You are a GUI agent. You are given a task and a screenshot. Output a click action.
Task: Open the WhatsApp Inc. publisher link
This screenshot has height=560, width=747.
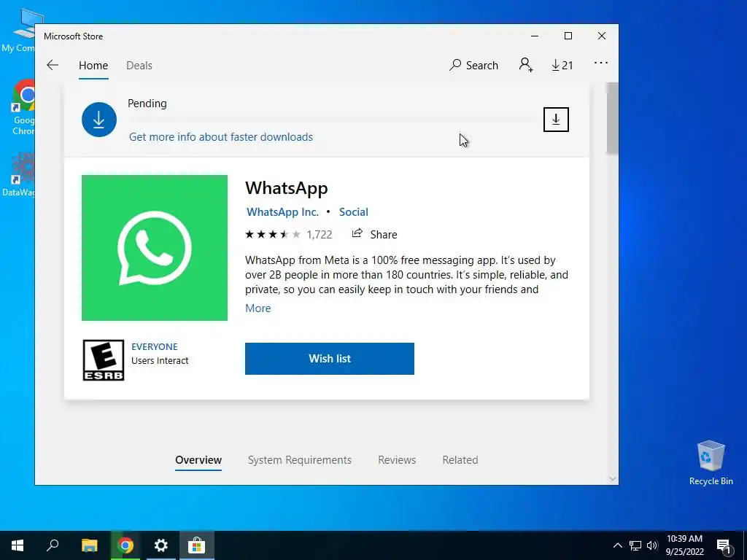pyautogui.click(x=282, y=212)
